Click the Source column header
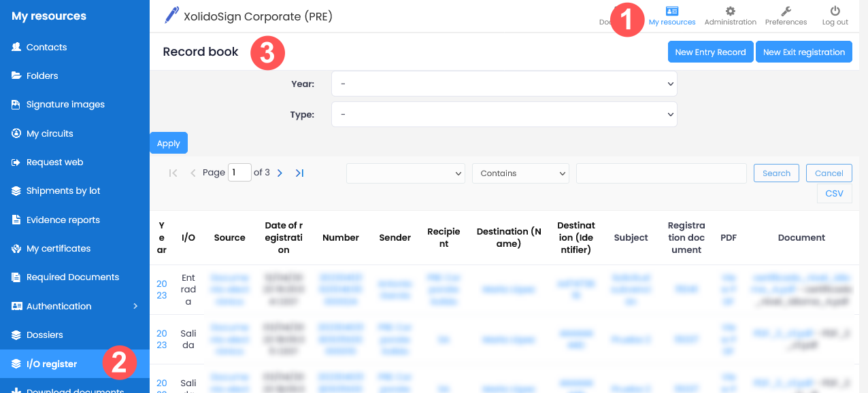The height and width of the screenshot is (393, 868). 230,238
